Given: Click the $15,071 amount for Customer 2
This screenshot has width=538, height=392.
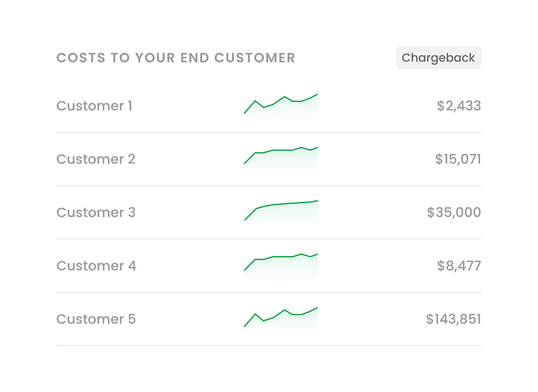Looking at the screenshot, I should click(458, 159).
